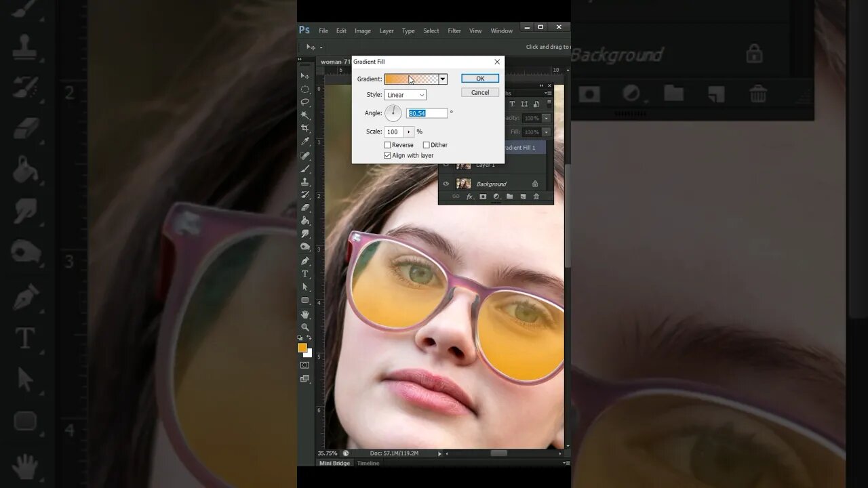868x488 pixels.
Task: Select the Clone Stamp tool
Action: (x=305, y=182)
